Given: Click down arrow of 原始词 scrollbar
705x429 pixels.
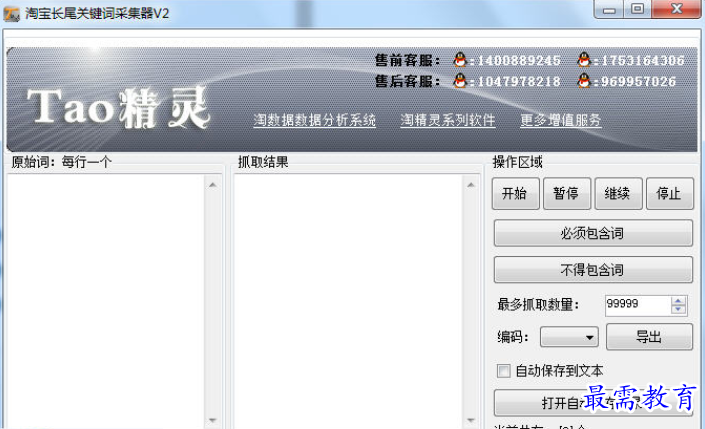Looking at the screenshot, I should point(213,420).
